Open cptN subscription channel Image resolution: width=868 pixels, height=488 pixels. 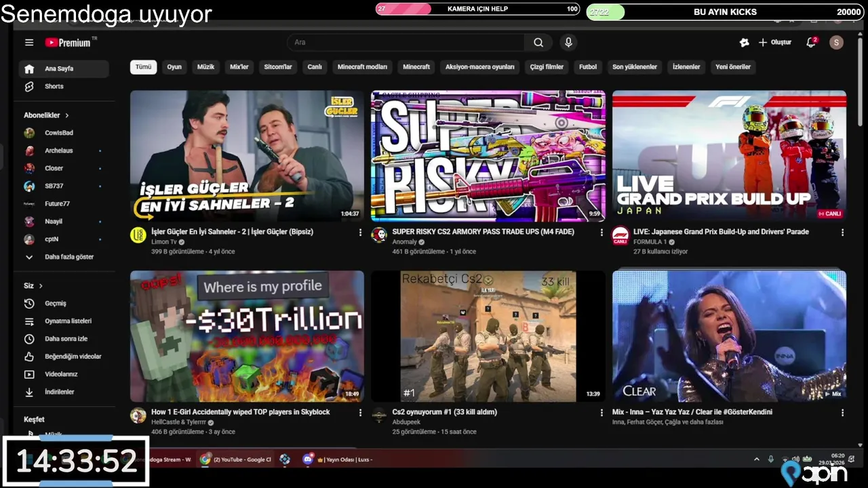click(x=64, y=239)
